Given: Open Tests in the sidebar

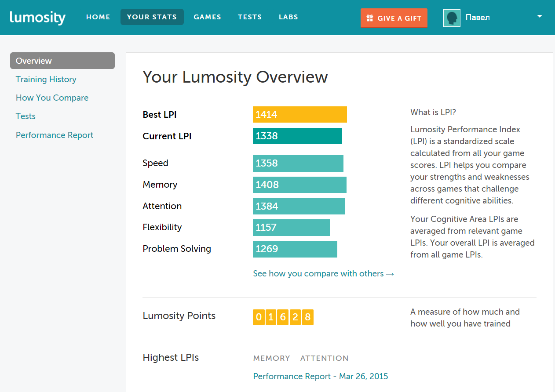Looking at the screenshot, I should 26,116.
